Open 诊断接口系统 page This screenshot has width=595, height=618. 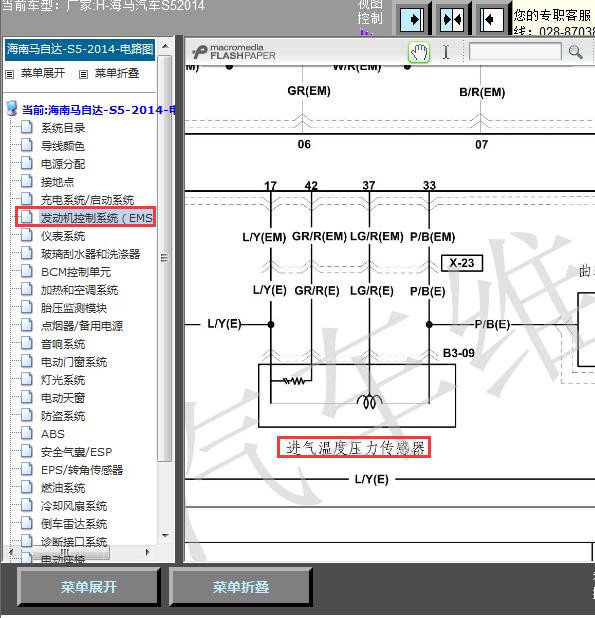pyautogui.click(x=74, y=542)
